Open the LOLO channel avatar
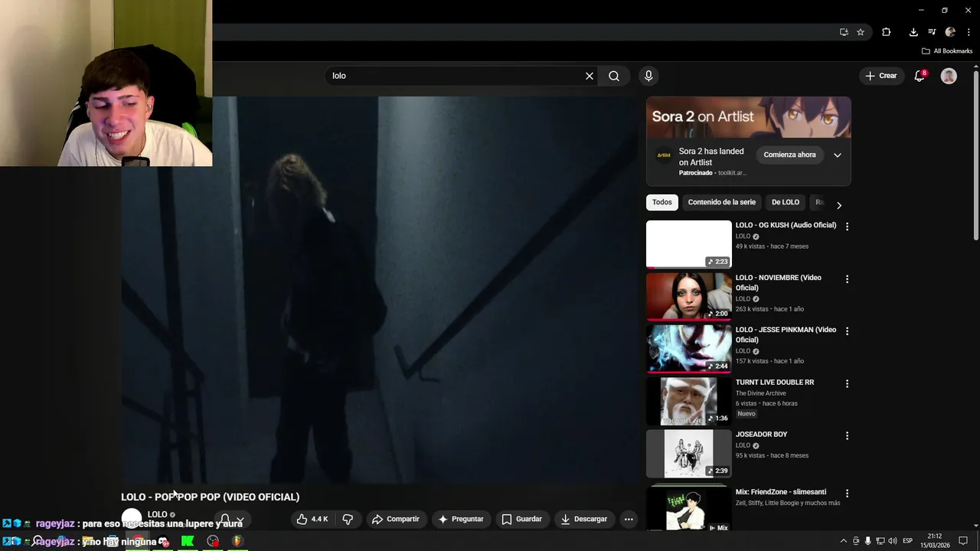The image size is (980, 551). [x=132, y=518]
